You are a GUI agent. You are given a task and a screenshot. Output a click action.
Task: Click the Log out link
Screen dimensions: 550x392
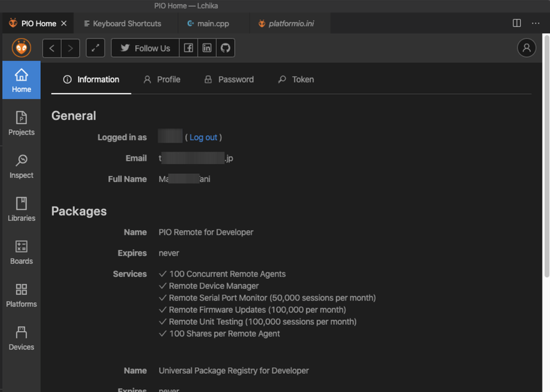[203, 137]
